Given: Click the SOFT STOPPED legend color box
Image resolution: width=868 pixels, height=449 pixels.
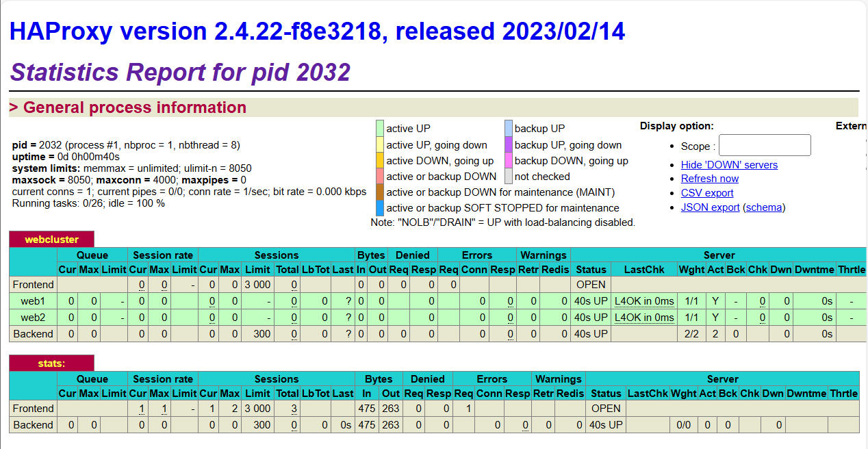Looking at the screenshot, I should (x=380, y=207).
